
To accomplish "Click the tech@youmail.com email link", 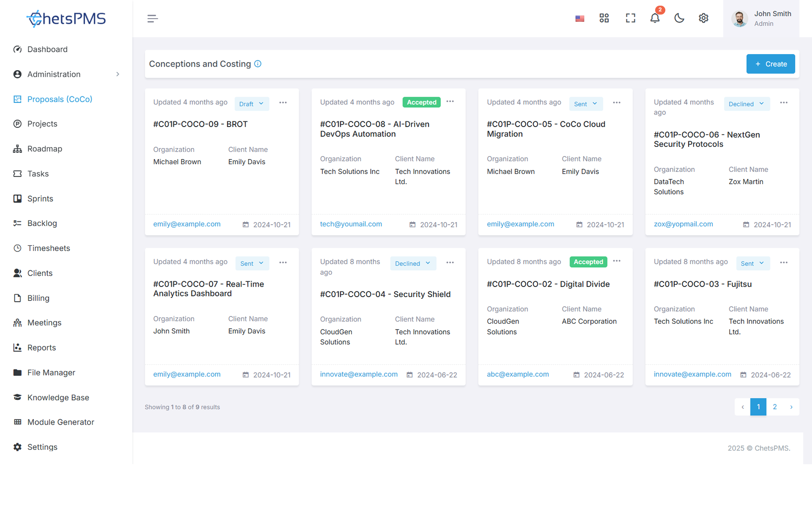I will 351,224.
